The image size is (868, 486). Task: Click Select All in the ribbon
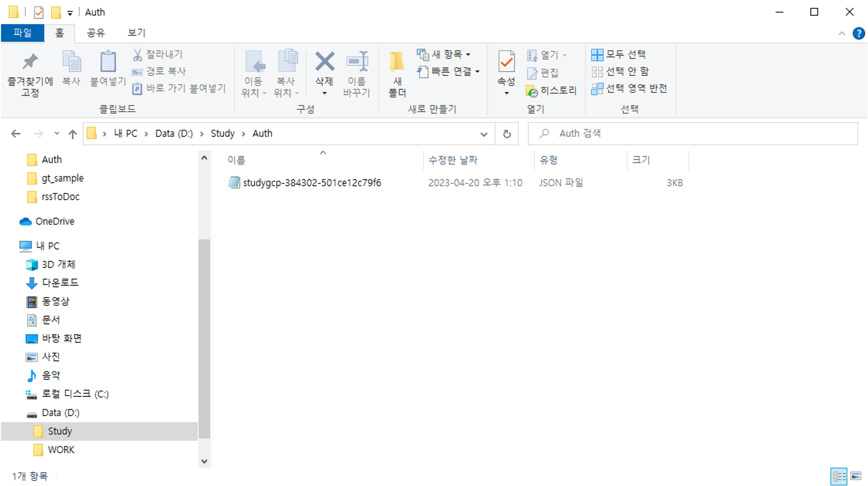[x=619, y=54]
